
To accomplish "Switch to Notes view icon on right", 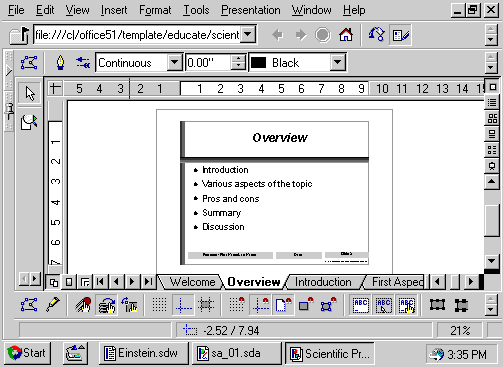I will click(x=492, y=134).
